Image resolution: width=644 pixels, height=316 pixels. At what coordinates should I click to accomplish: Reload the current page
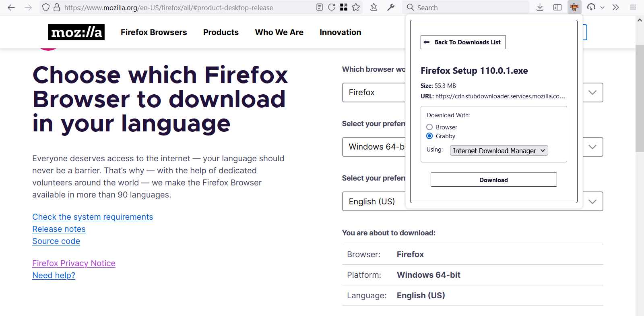(x=332, y=7)
